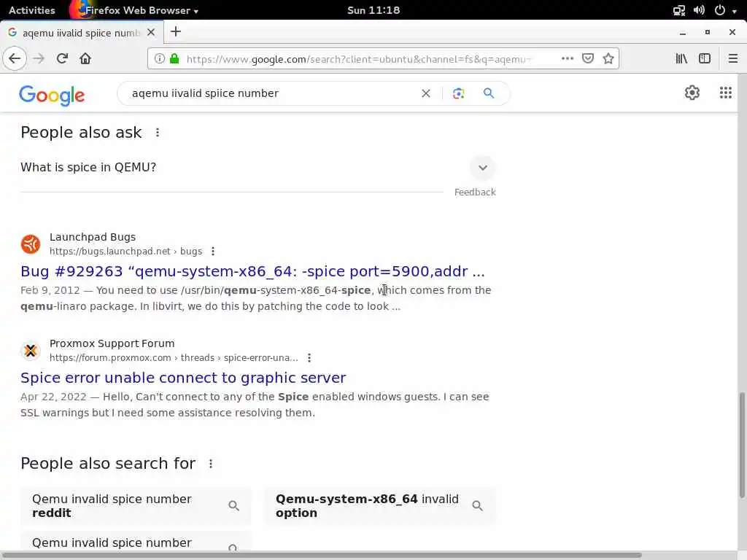This screenshot has height=560, width=747.
Task: Search by image with Google Lens
Action: point(458,93)
